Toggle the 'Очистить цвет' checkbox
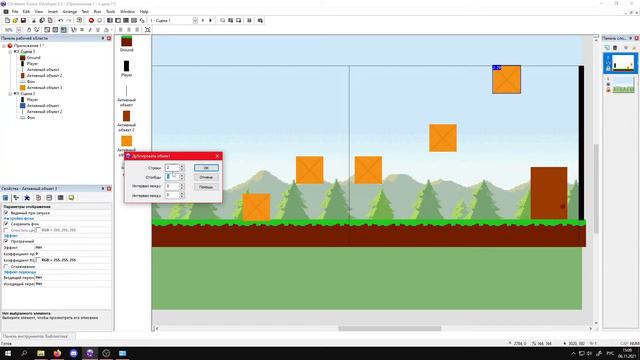The width and height of the screenshot is (640, 360). point(6,230)
